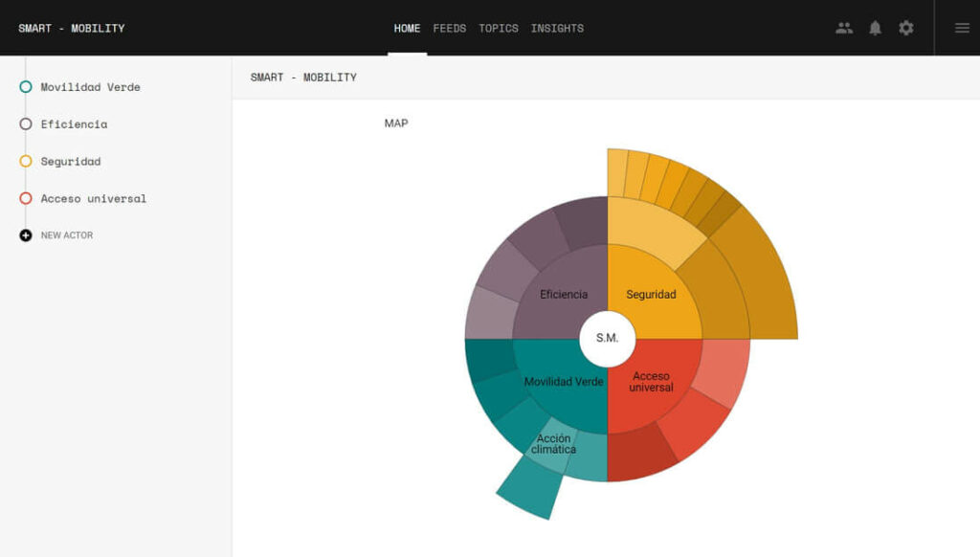
Task: Open Acceso universal in the sidebar
Action: point(93,198)
